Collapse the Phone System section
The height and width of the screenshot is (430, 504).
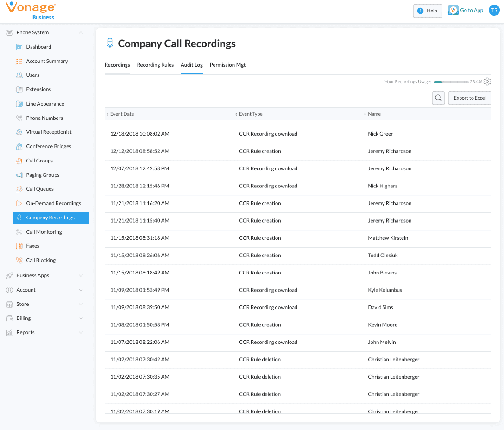(81, 32)
